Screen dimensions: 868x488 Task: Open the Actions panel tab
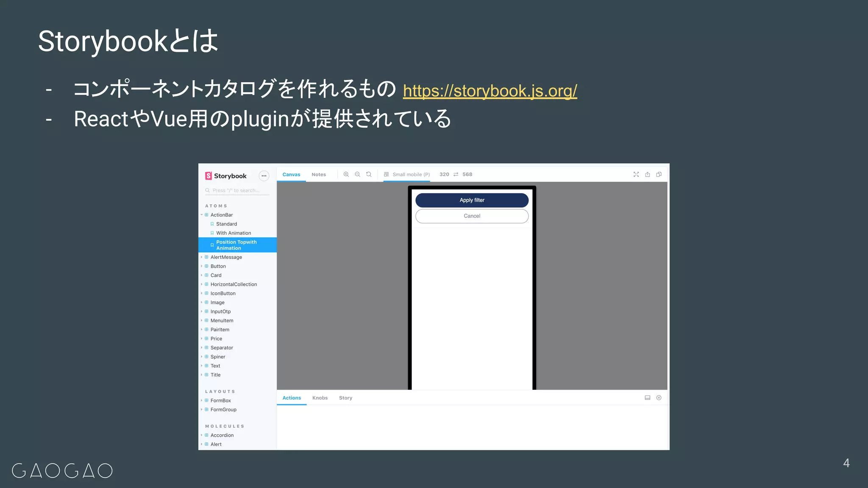[x=292, y=398]
